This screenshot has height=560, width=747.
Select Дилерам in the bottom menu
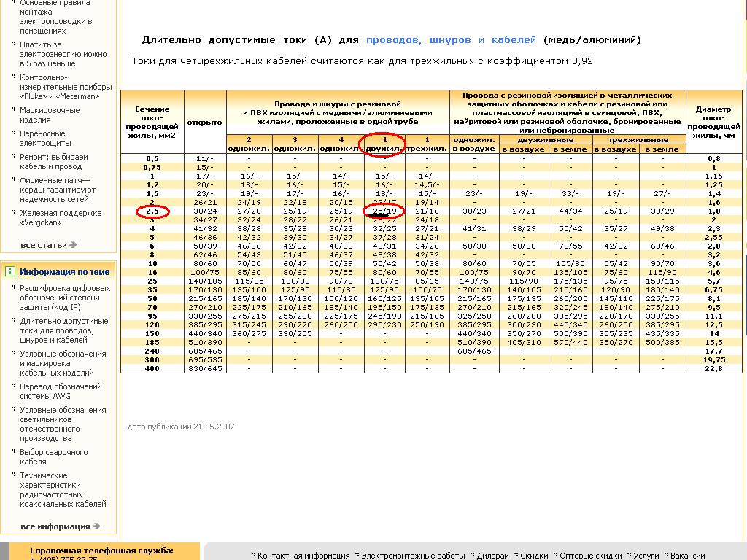(x=492, y=556)
